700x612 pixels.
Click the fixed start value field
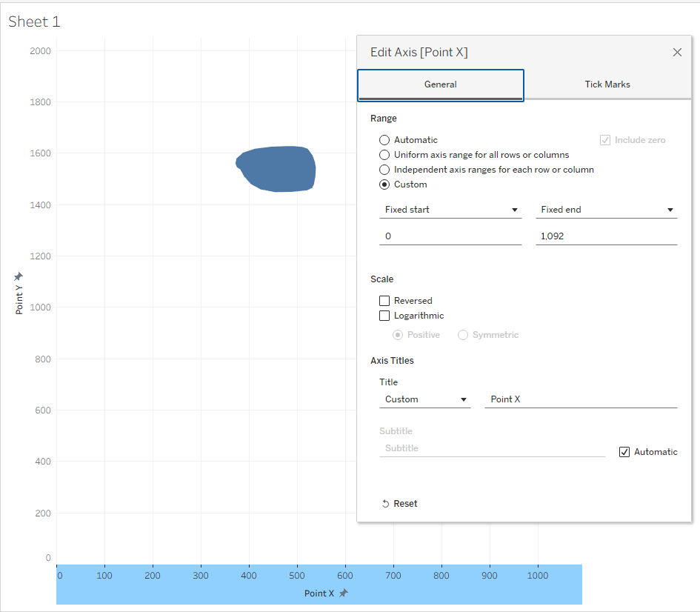click(450, 235)
